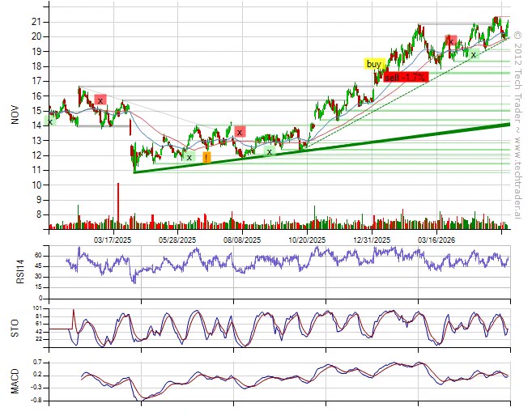Click the MACD axis value -0.3
Image resolution: width=532 pixels, height=416 pixels.
(36, 388)
